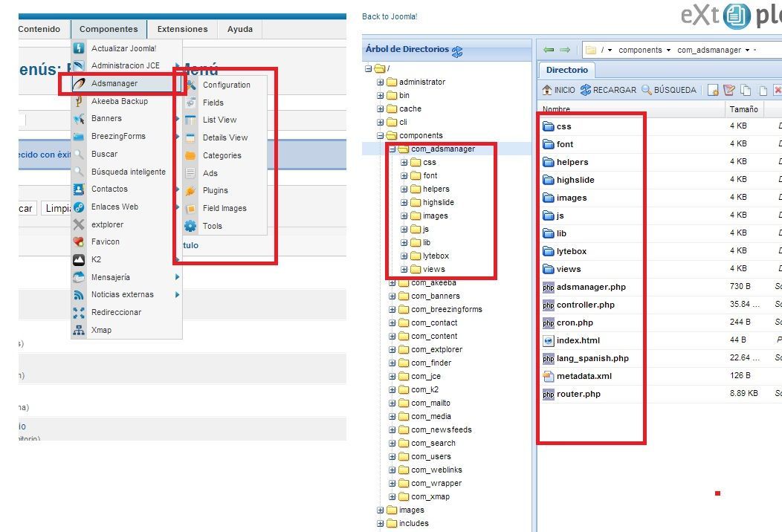
Task: Click the move file toolbar icon
Action: point(763,90)
